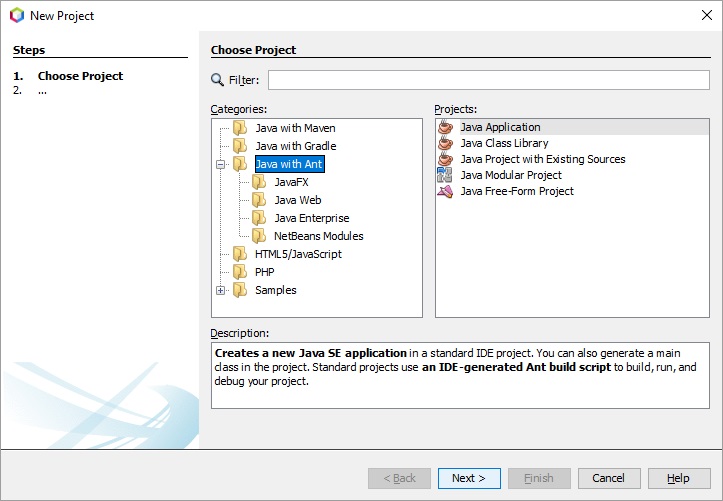Image resolution: width=723 pixels, height=501 pixels.
Task: Click the Java Enterprise folder icon
Action: pyautogui.click(x=259, y=218)
